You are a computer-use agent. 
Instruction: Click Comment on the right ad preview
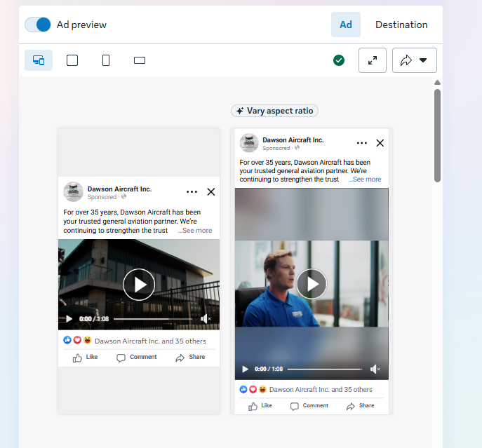[x=309, y=406]
